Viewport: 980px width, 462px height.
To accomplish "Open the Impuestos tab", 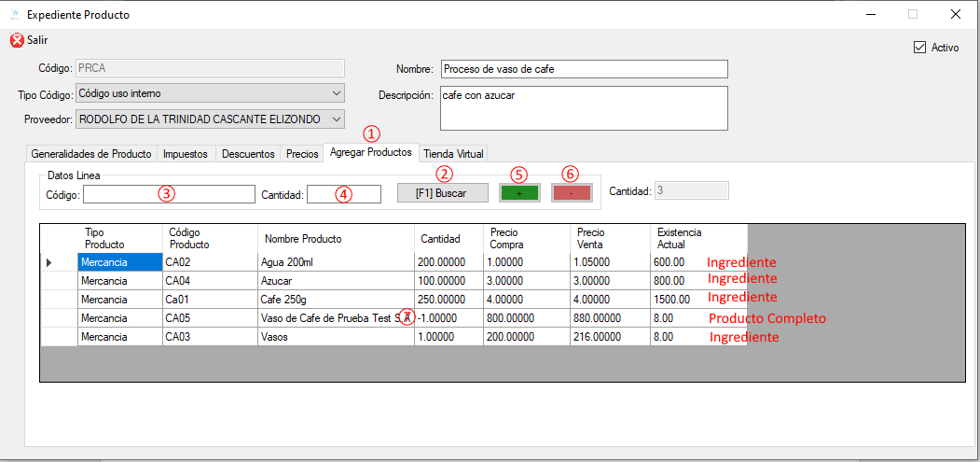I will pyautogui.click(x=186, y=153).
